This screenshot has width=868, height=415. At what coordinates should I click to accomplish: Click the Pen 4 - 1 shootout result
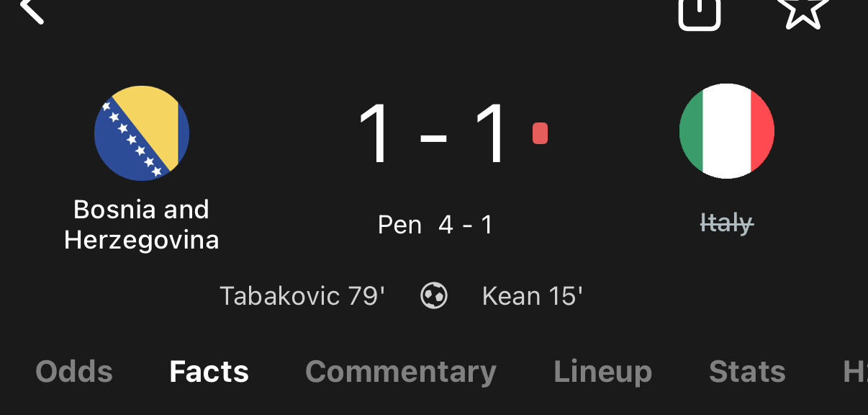435,225
